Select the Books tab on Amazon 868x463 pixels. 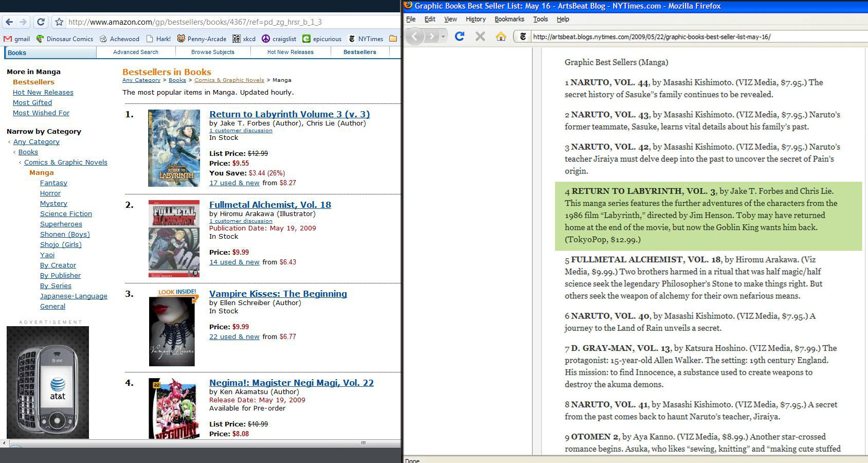[x=50, y=52]
